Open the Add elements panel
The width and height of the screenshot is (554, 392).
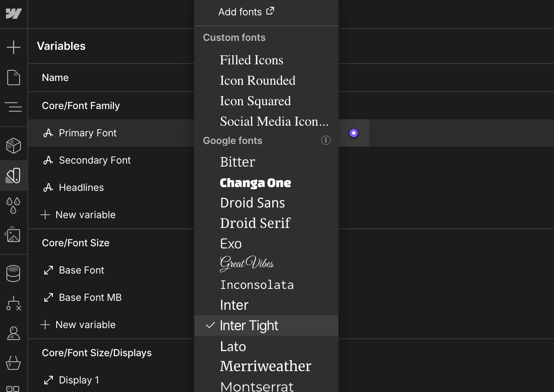pos(14,47)
